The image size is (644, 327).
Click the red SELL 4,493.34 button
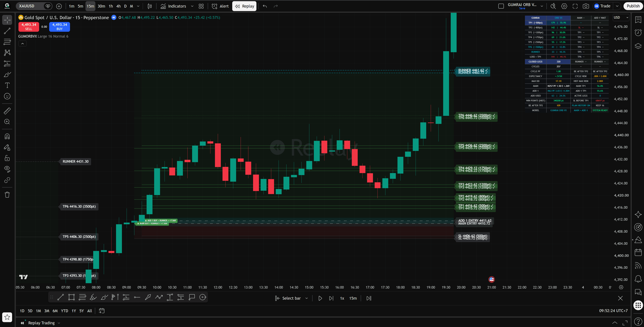coord(29,27)
